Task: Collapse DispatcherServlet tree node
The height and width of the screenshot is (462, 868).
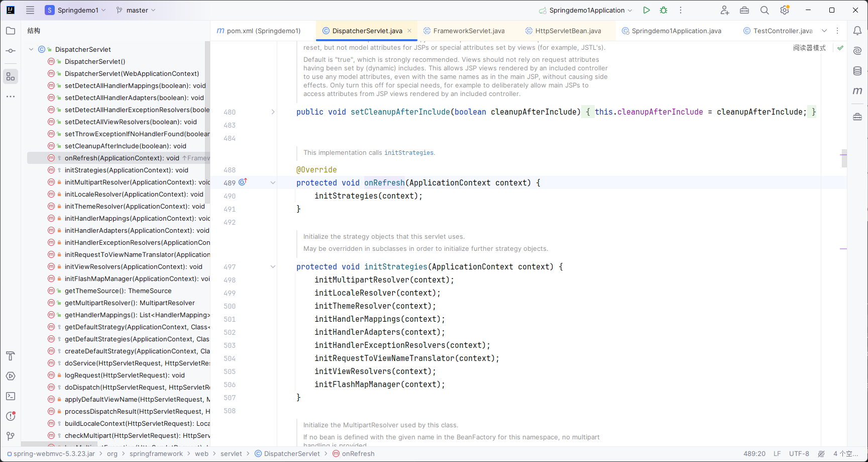Action: [x=31, y=49]
